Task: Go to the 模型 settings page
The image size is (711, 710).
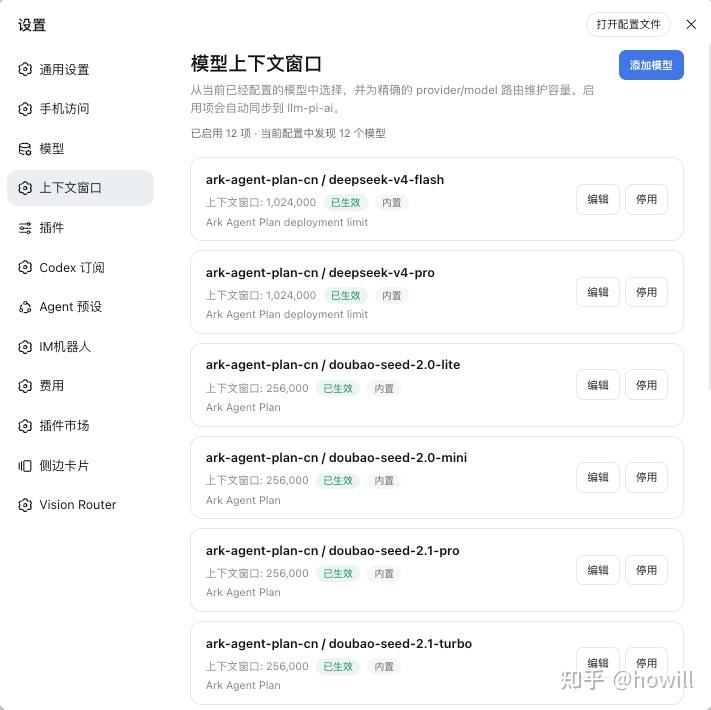Action: tap(80, 149)
